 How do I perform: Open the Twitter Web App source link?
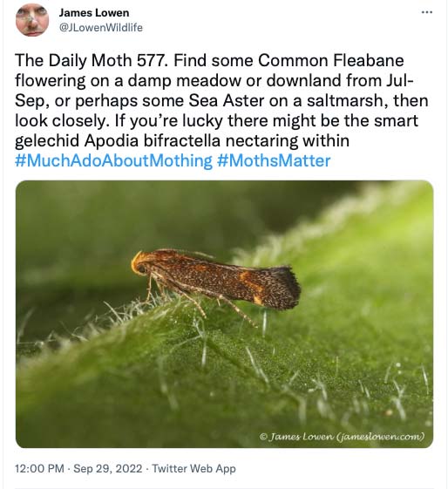[193, 468]
